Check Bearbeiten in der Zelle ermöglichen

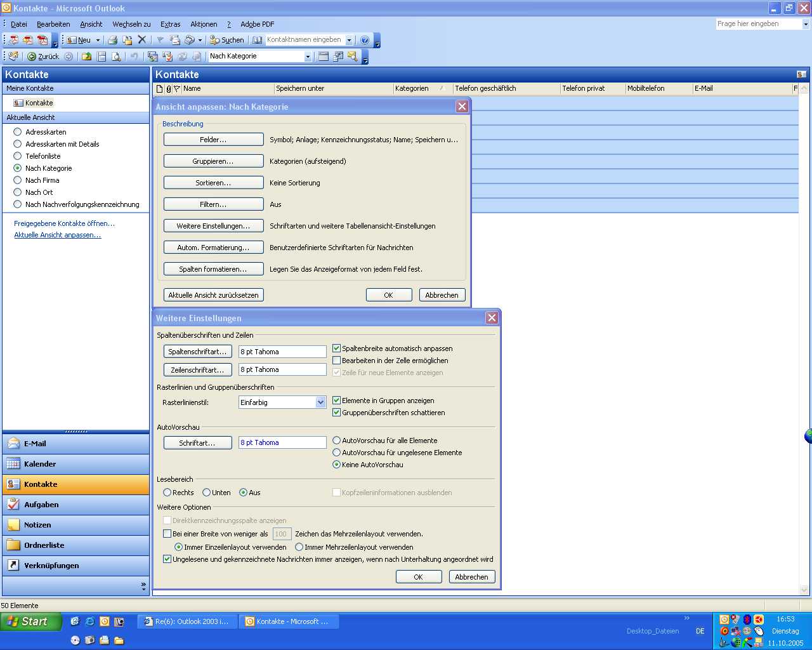(337, 361)
